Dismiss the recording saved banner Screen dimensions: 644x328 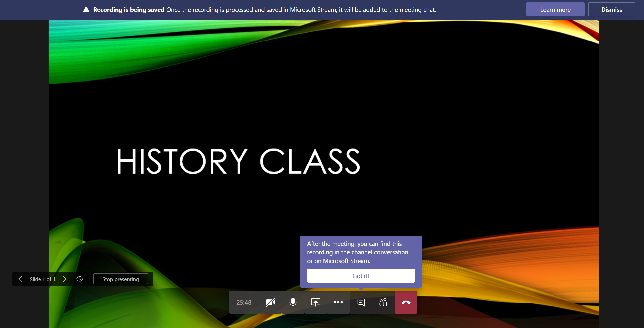pyautogui.click(x=611, y=10)
